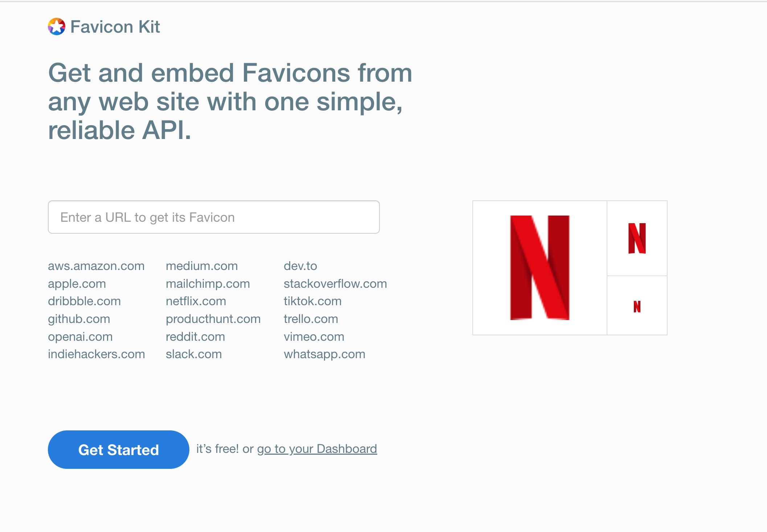Screen dimensions: 767x532
Task: Click the medium Netflix favicon preview
Action: [x=637, y=238]
